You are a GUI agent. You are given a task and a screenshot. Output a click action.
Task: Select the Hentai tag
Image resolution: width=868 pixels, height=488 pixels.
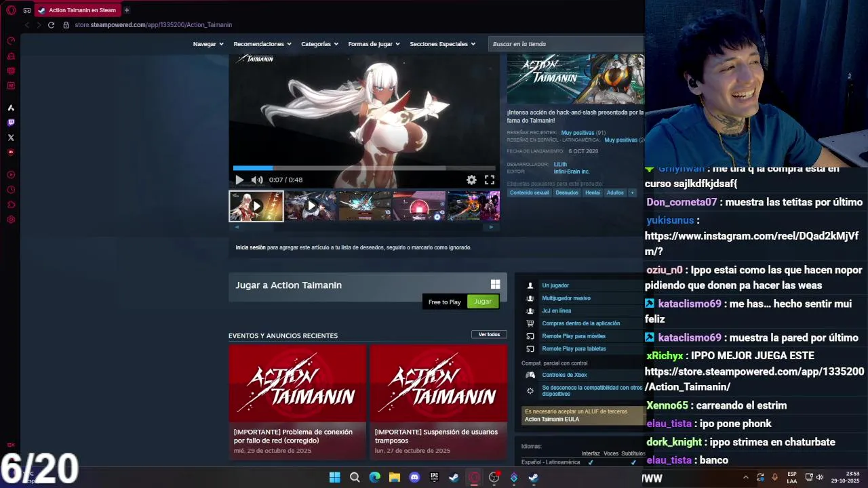point(593,192)
